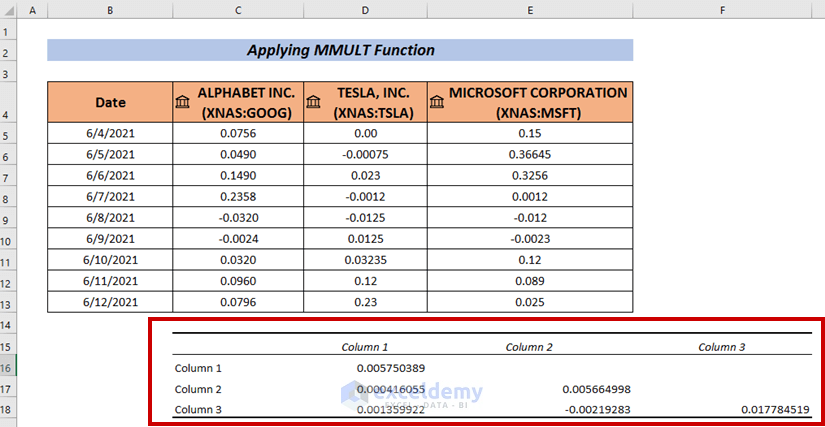The width and height of the screenshot is (825, 427).
Task: Click the MSFT cell with value 0.0012
Action: (x=530, y=197)
